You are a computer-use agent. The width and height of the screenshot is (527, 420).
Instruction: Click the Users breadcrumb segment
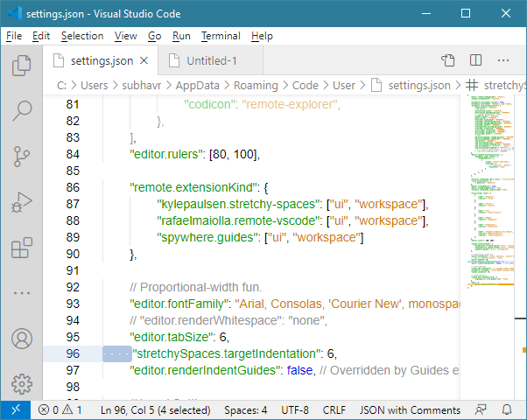[95, 86]
